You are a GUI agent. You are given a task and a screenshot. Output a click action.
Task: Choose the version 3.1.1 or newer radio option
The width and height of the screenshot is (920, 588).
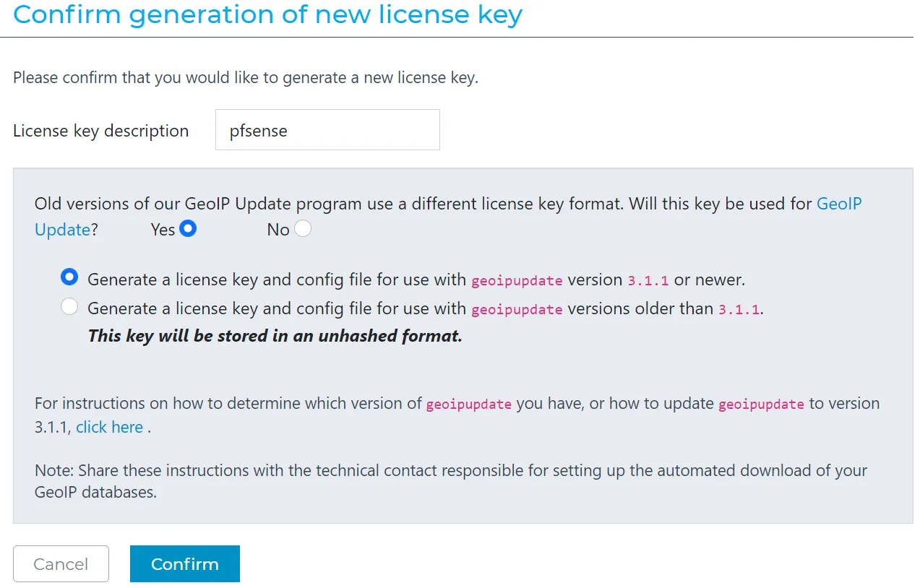click(69, 278)
